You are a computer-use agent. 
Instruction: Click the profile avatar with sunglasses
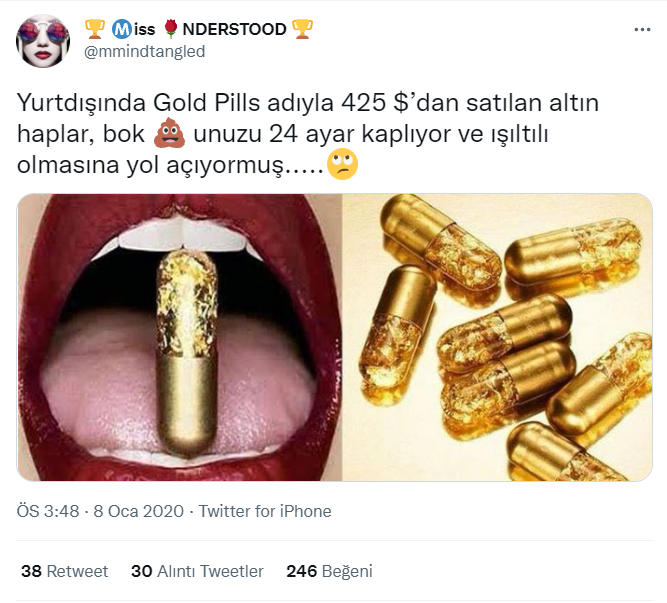(x=43, y=41)
